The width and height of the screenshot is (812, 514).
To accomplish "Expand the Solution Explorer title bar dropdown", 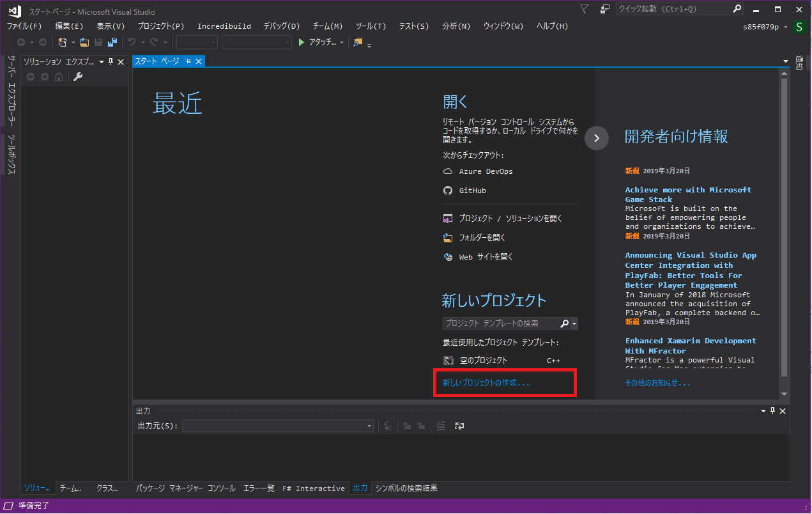I will tap(101, 61).
